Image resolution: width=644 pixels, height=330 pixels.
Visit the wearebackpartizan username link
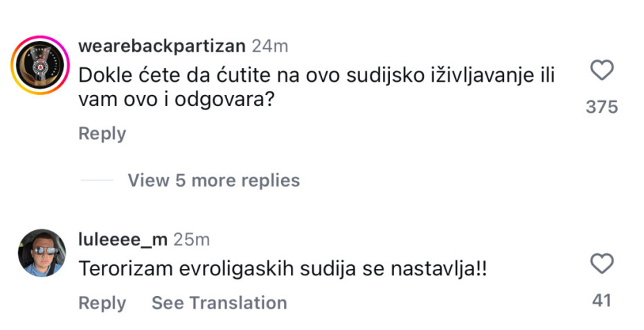point(162,46)
